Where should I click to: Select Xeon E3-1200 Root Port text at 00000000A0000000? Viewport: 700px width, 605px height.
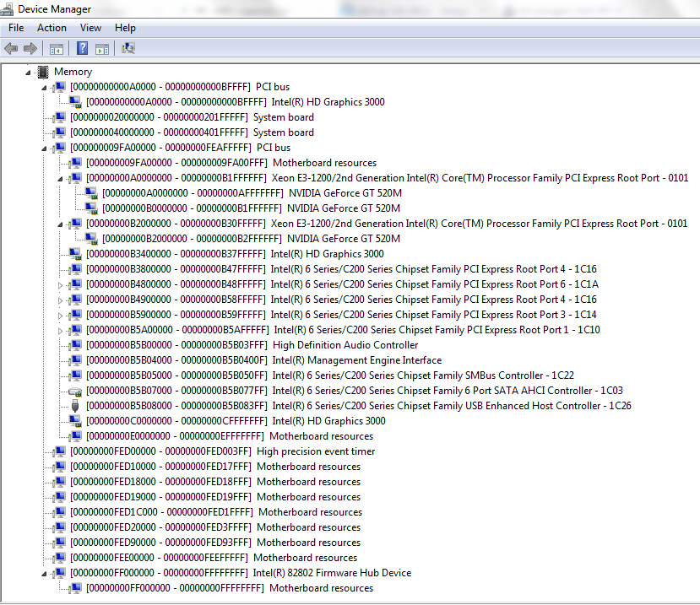pyautogui.click(x=480, y=178)
